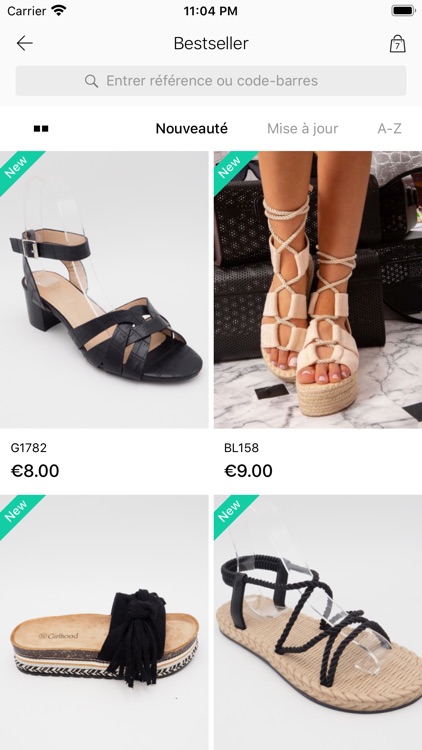The width and height of the screenshot is (422, 750).
Task: Tap the New badge on G1782
Action: 18,171
